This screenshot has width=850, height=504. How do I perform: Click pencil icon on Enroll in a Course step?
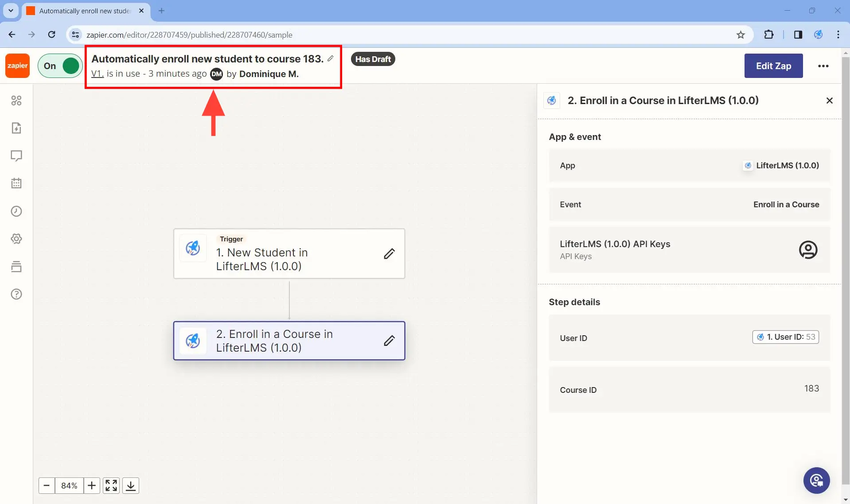point(389,341)
